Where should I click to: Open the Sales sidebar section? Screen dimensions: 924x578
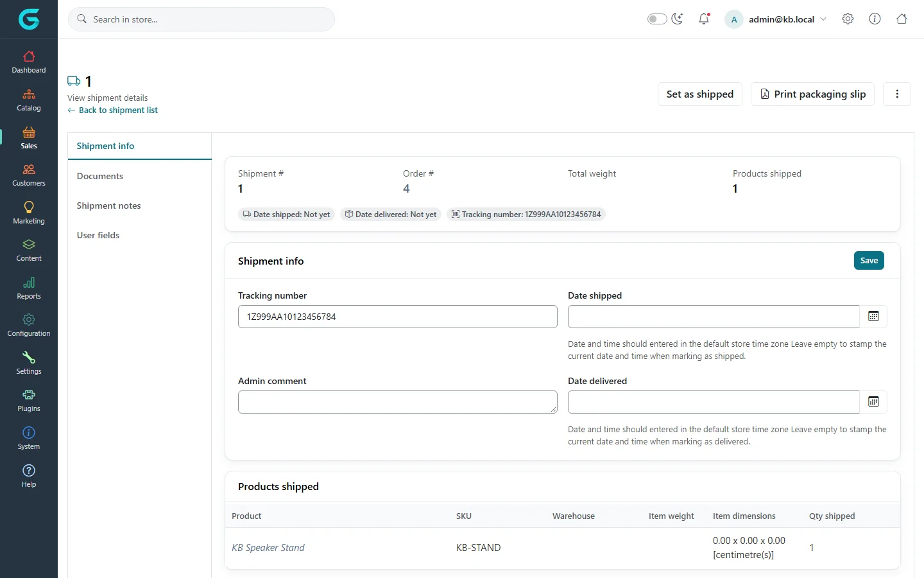click(x=29, y=138)
